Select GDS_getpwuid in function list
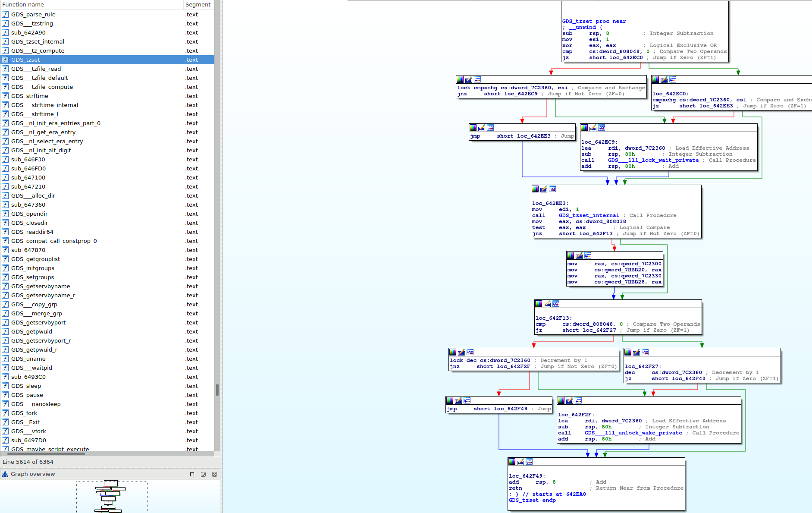 pyautogui.click(x=107, y=331)
